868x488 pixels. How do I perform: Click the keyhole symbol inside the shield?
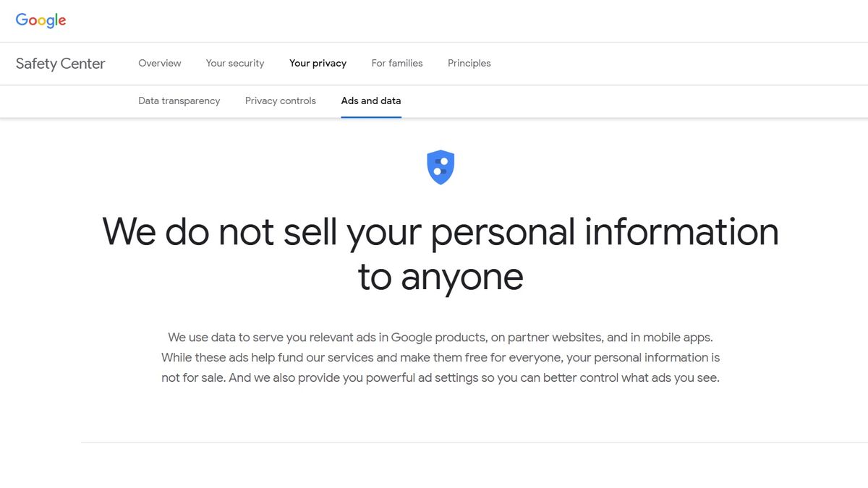[x=441, y=166]
